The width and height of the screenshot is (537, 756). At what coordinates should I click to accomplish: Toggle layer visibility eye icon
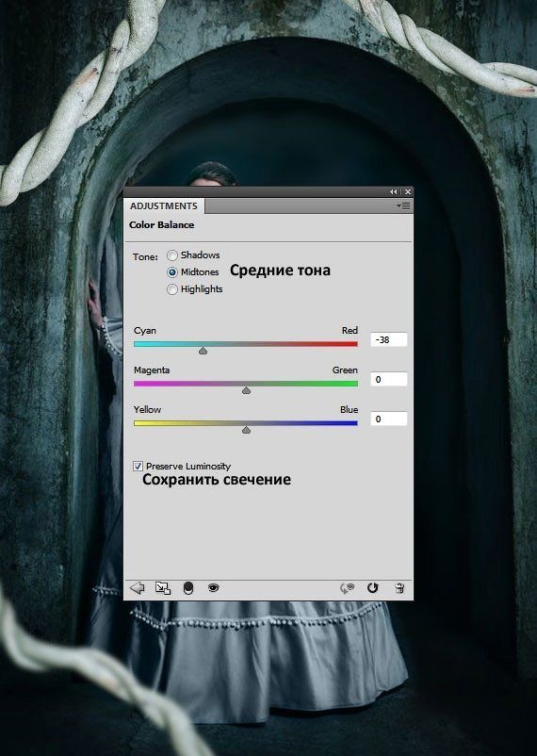tap(213, 587)
